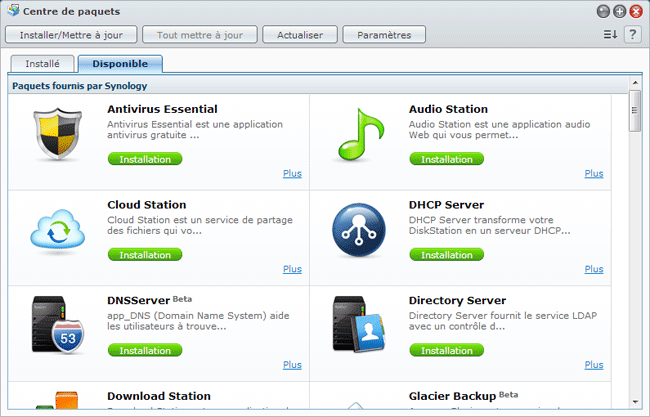Maximize the Centre de paquets window
This screenshot has height=417, width=650.
click(x=619, y=12)
